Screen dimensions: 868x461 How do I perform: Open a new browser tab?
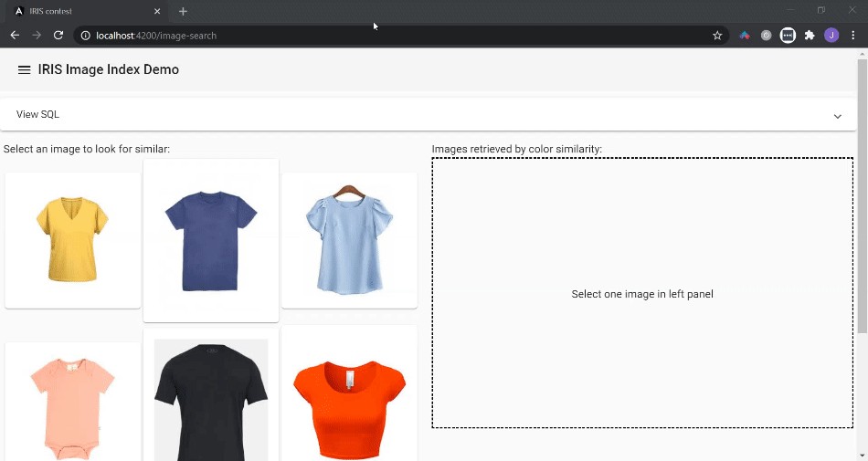pyautogui.click(x=183, y=11)
